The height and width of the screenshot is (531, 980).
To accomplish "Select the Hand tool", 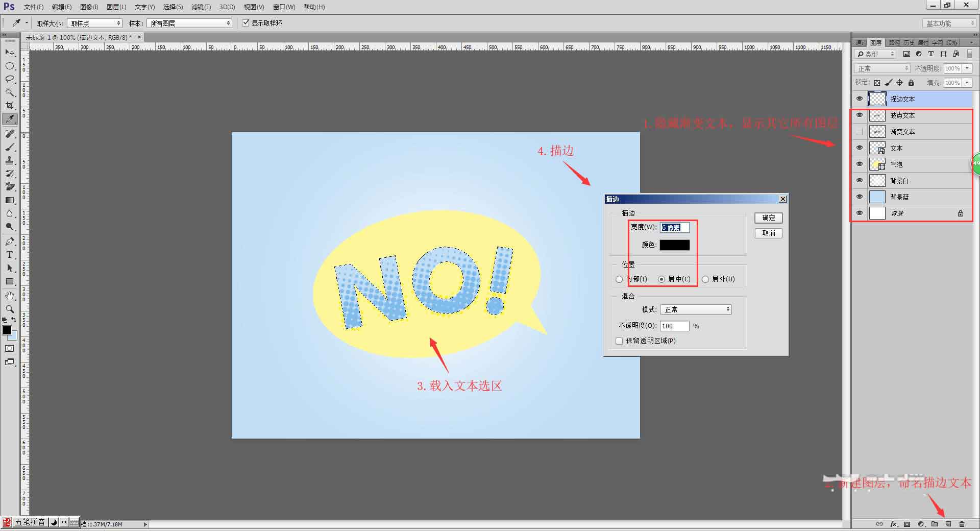I will [10, 296].
